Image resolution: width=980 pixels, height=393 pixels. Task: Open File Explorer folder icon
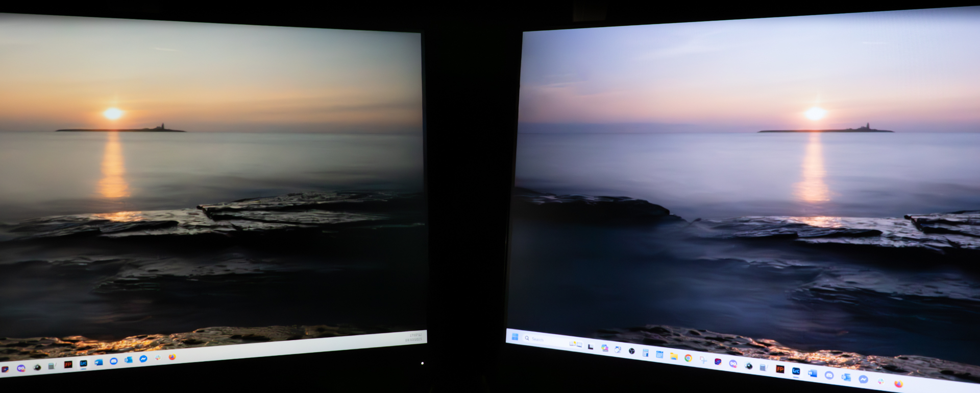pyautogui.click(x=674, y=356)
